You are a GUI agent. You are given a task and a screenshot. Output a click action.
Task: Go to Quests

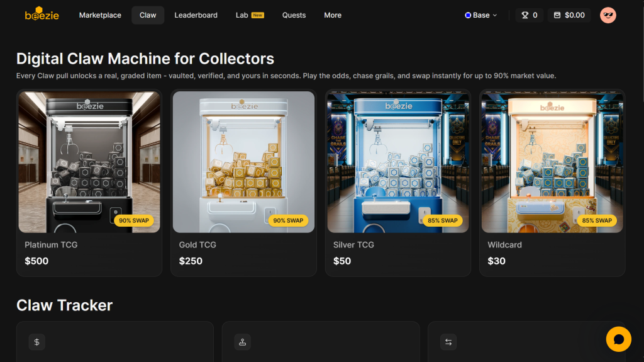coord(294,15)
